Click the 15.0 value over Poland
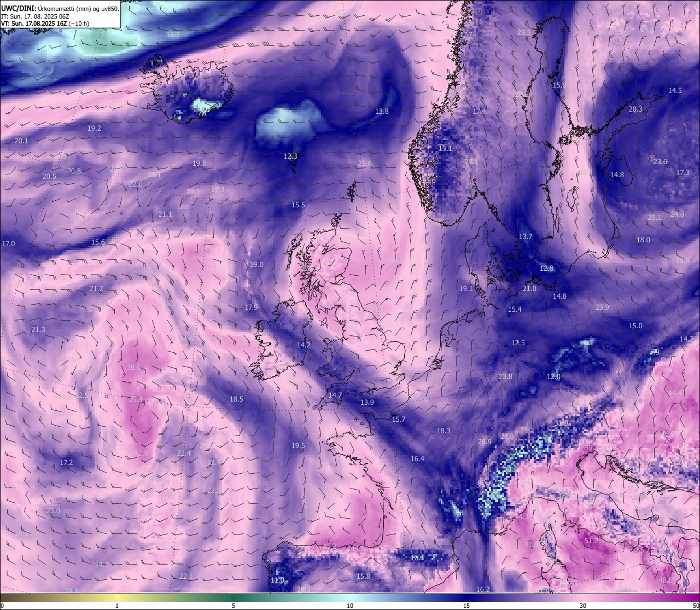The image size is (700, 610). pos(635,326)
